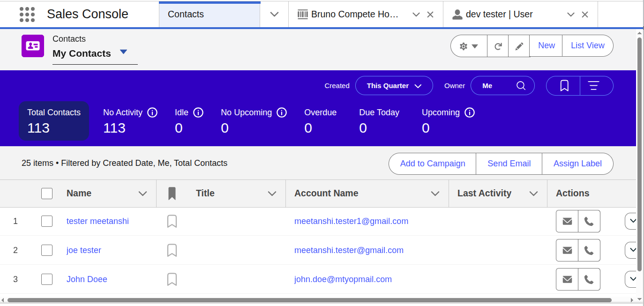Open the Contacts tab navigation dropdown
The width and height of the screenshot is (644, 306).
coord(275,15)
